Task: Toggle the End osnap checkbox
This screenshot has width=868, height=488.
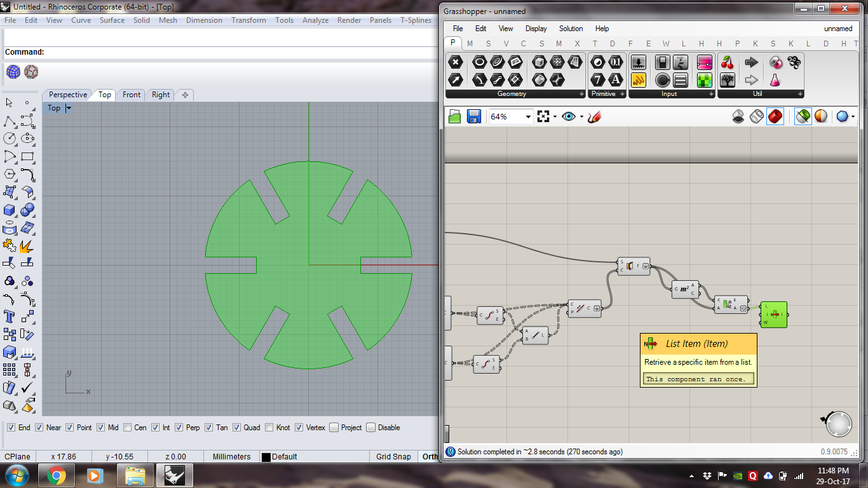Action: click(11, 428)
